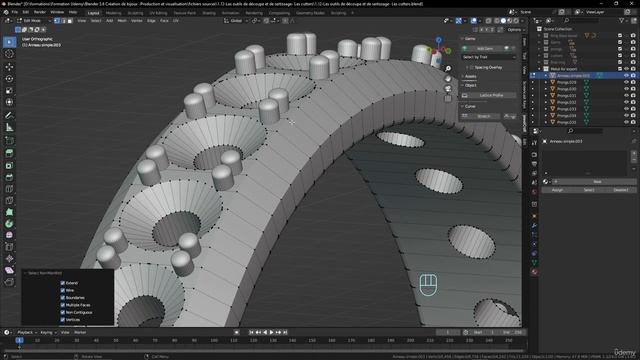This screenshot has width=640, height=360.
Task: Open the Edit Mode dropdown
Action: coord(33,20)
